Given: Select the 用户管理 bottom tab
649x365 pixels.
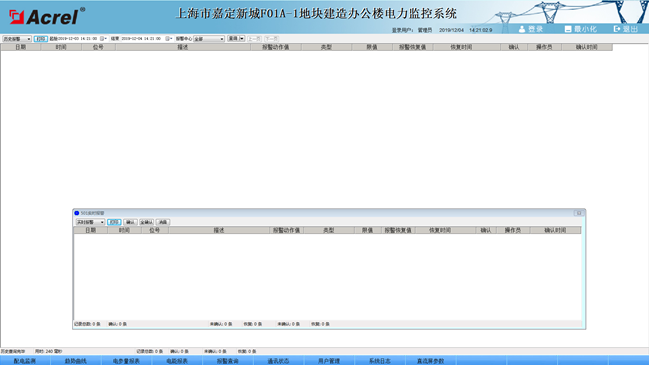Looking at the screenshot, I should point(329,361).
